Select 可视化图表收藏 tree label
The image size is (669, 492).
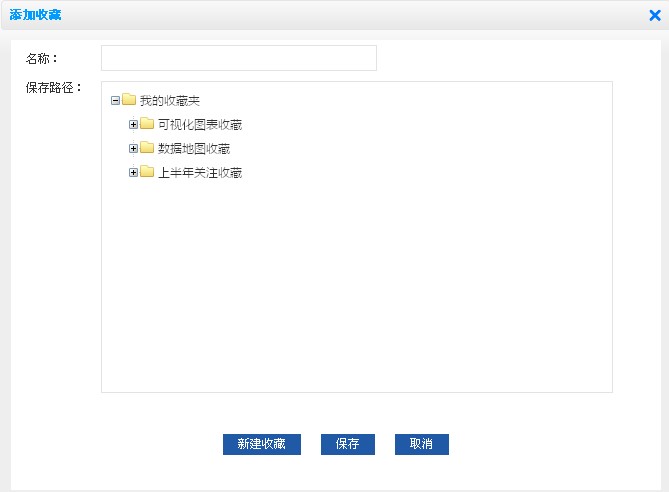coord(200,125)
